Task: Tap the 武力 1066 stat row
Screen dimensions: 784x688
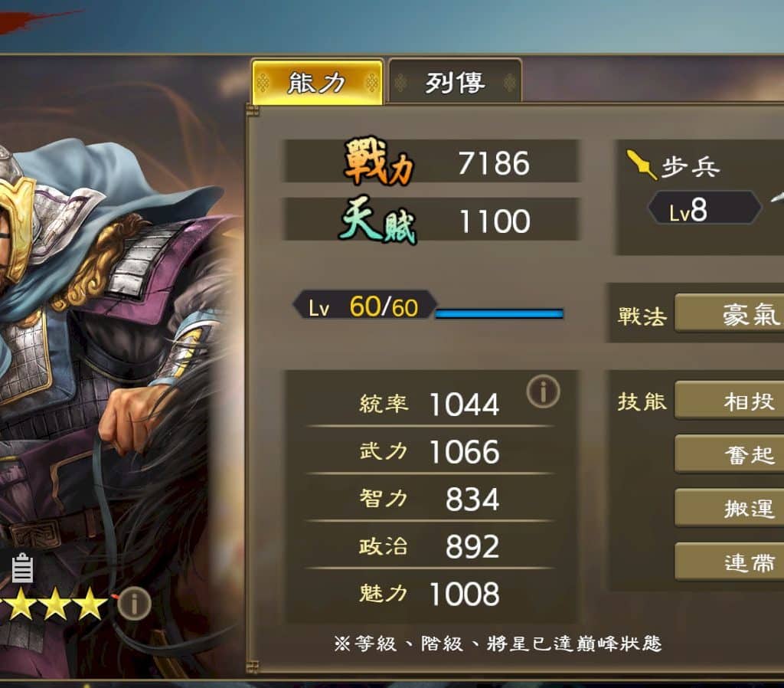Action: pyautogui.click(x=430, y=451)
